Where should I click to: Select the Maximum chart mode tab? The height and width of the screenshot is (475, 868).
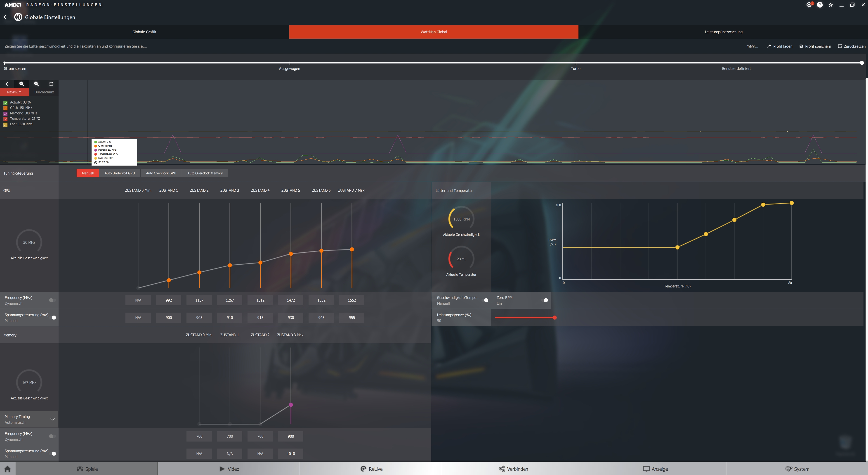[14, 92]
